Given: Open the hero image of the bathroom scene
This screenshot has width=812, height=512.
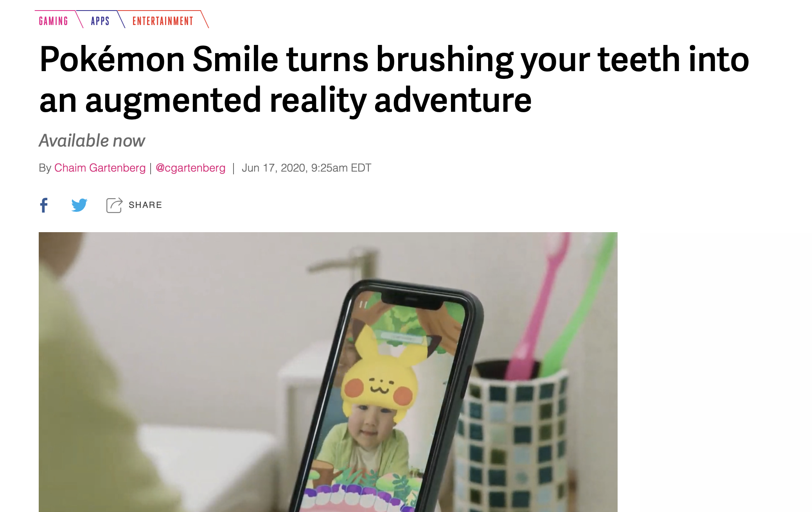Looking at the screenshot, I should (x=328, y=372).
